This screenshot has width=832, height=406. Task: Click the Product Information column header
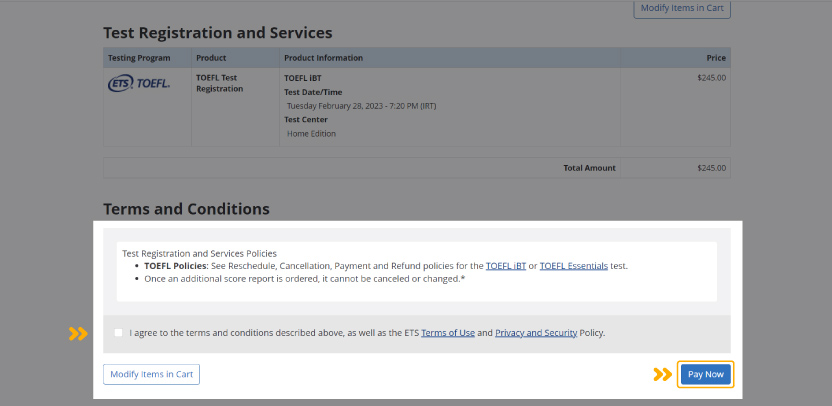click(324, 58)
